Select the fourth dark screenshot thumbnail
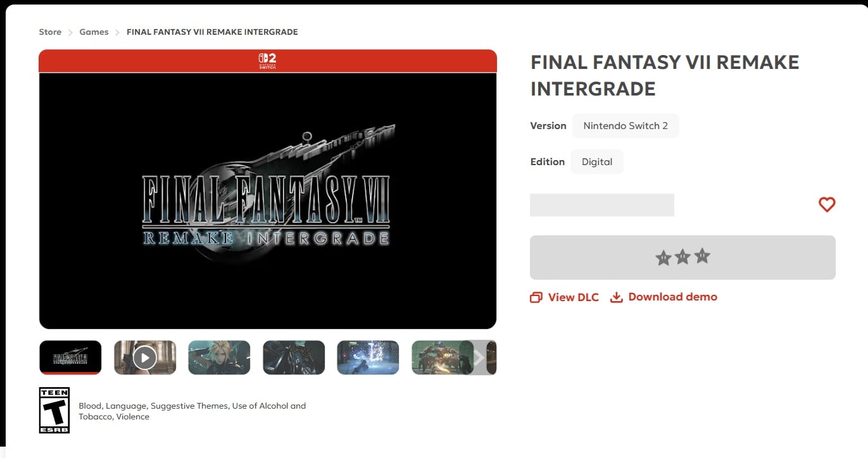The width and height of the screenshot is (868, 458). (294, 357)
